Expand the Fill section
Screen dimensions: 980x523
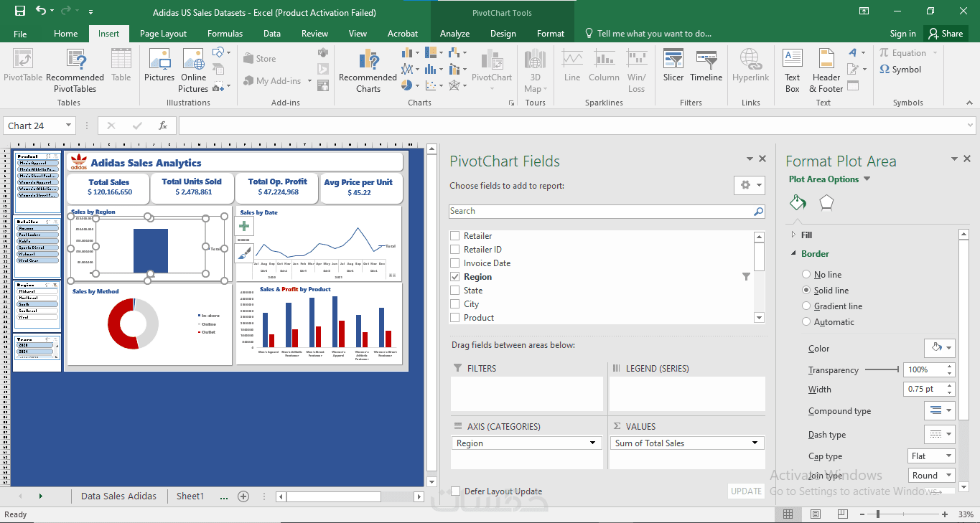pos(806,235)
